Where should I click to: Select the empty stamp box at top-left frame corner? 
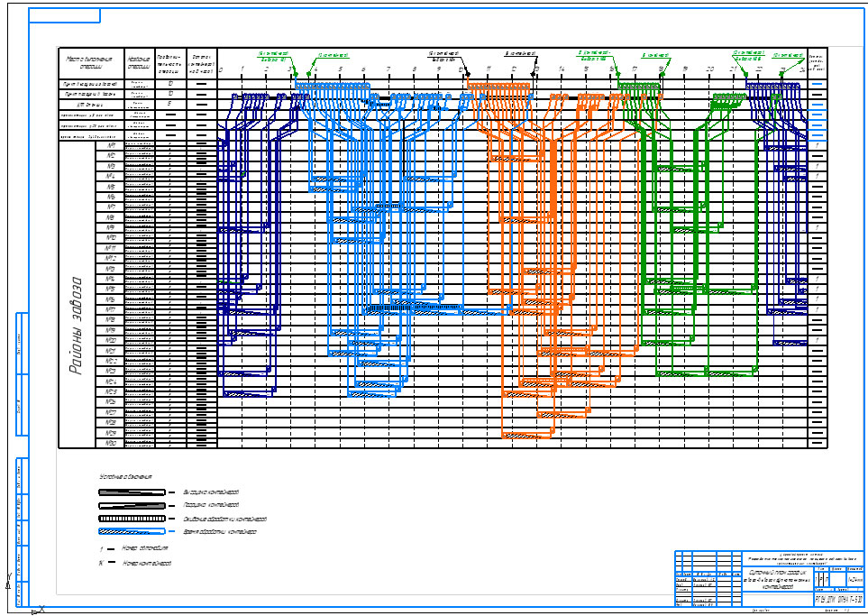(x=64, y=16)
